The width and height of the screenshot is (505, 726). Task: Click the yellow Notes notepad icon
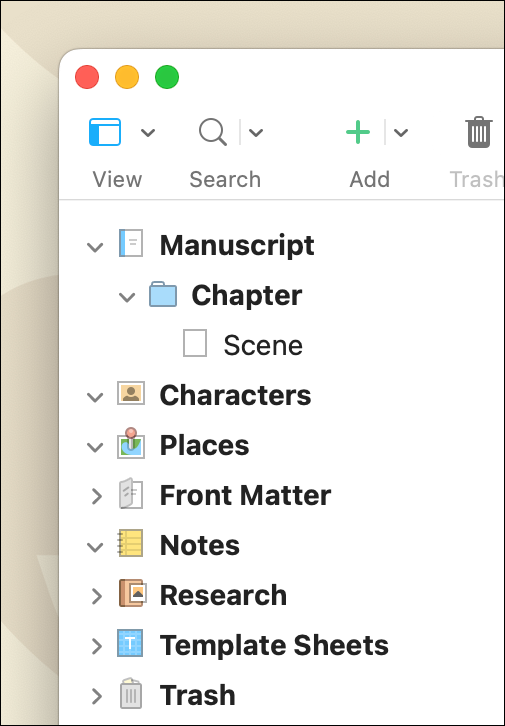click(x=131, y=543)
